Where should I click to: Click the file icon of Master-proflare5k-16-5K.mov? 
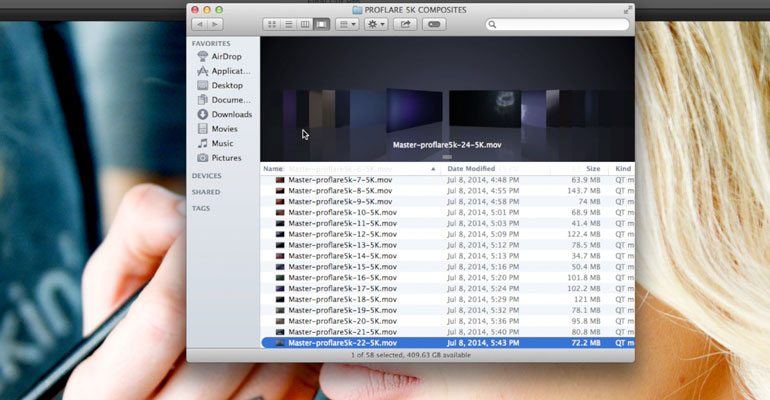[280, 278]
